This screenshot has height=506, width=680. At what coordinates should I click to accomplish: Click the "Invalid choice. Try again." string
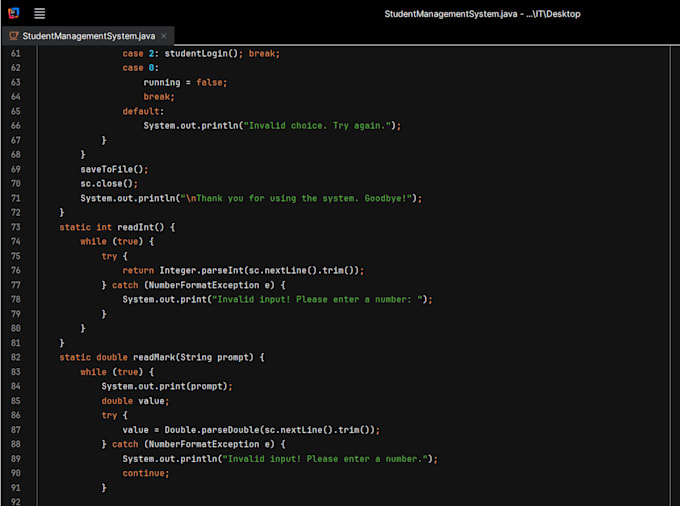tap(317, 126)
